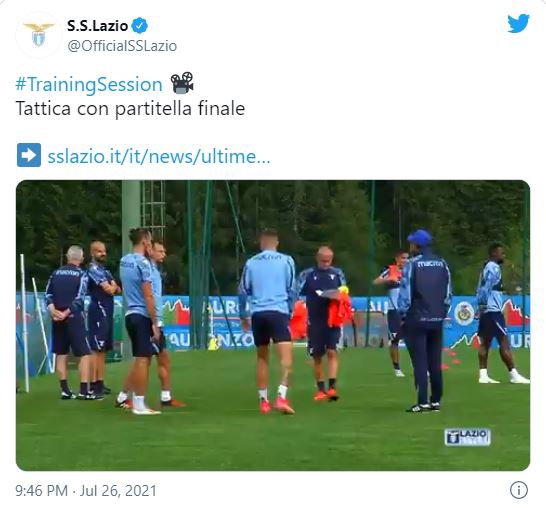
Task: Click the movie camera emoji
Action: [182, 83]
